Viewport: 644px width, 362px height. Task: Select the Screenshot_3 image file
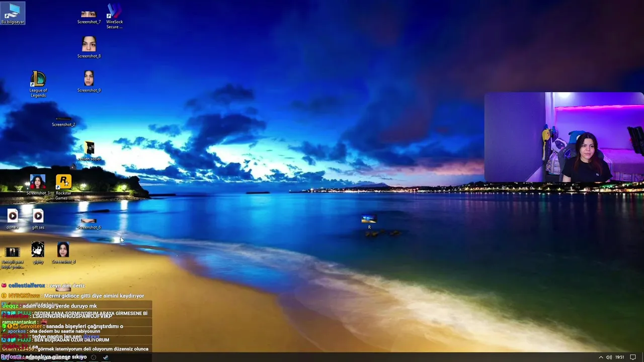(38, 185)
